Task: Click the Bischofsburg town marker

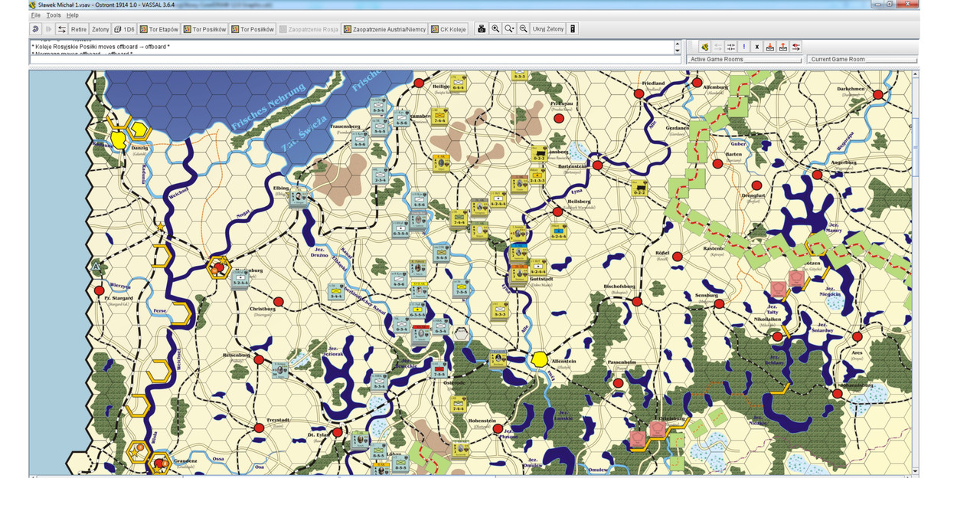Action: (637, 301)
